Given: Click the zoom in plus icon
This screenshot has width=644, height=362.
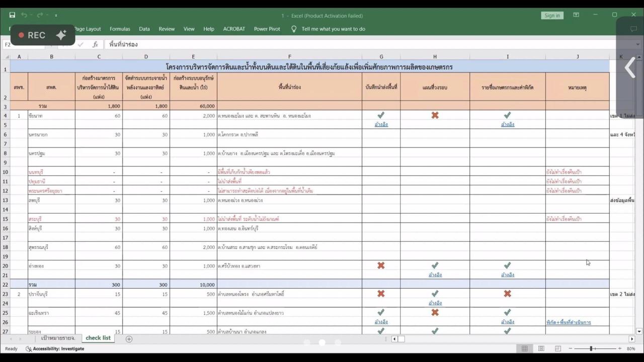Looking at the screenshot, I should pyautogui.click(x=619, y=348).
